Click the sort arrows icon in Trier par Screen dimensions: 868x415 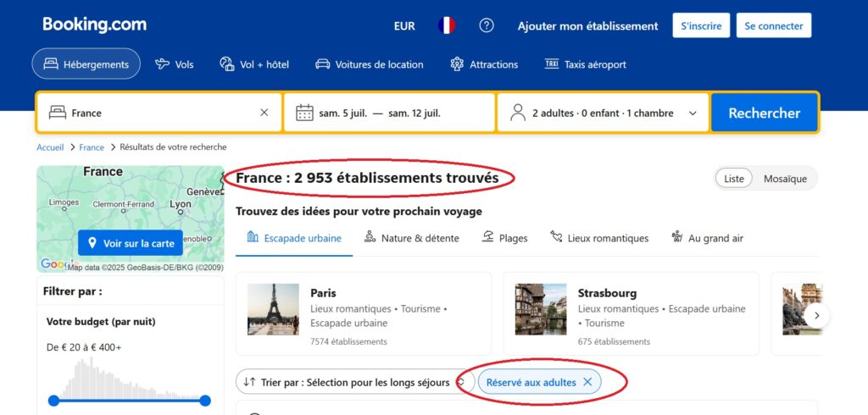coord(250,382)
